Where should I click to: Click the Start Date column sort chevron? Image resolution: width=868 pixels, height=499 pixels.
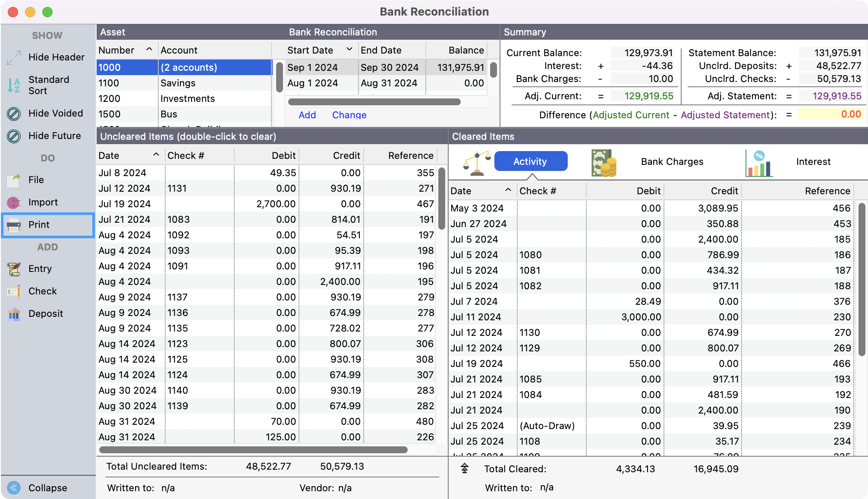[349, 50]
